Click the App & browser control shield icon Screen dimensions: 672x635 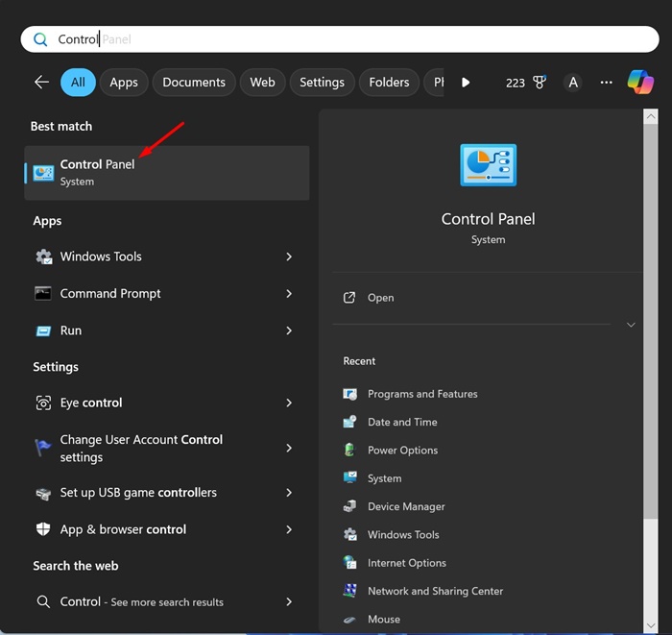43,529
